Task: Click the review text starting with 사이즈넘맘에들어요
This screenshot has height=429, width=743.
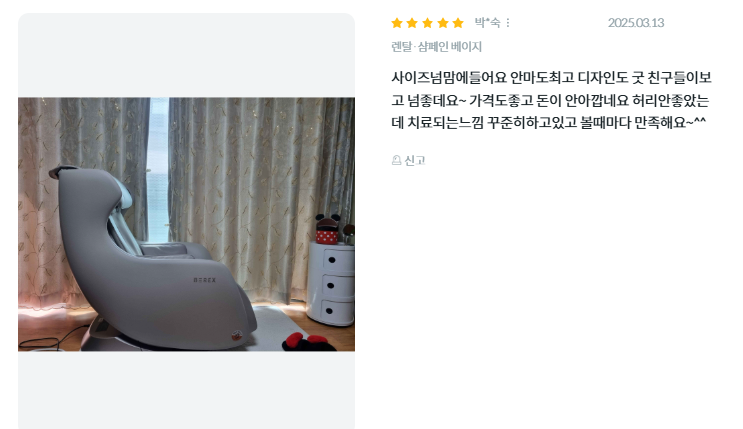Action: [551, 100]
